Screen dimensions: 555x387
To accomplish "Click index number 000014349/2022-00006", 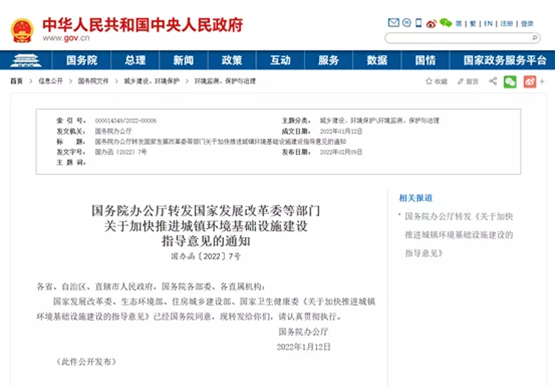I will click(126, 121).
